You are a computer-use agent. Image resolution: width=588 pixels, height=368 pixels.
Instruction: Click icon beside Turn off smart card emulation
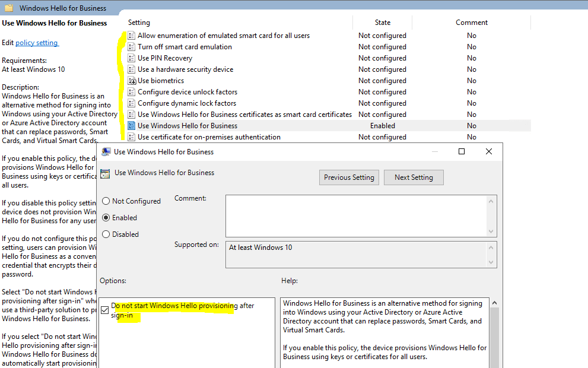click(x=131, y=47)
